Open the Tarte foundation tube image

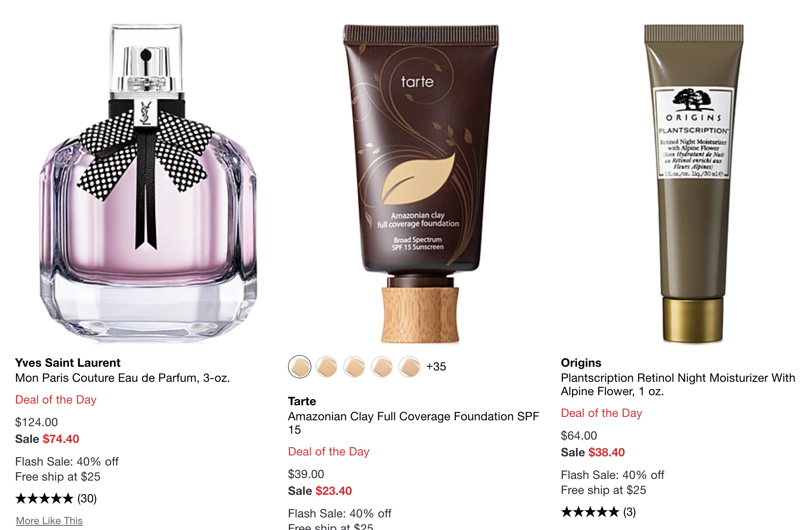coord(420,183)
